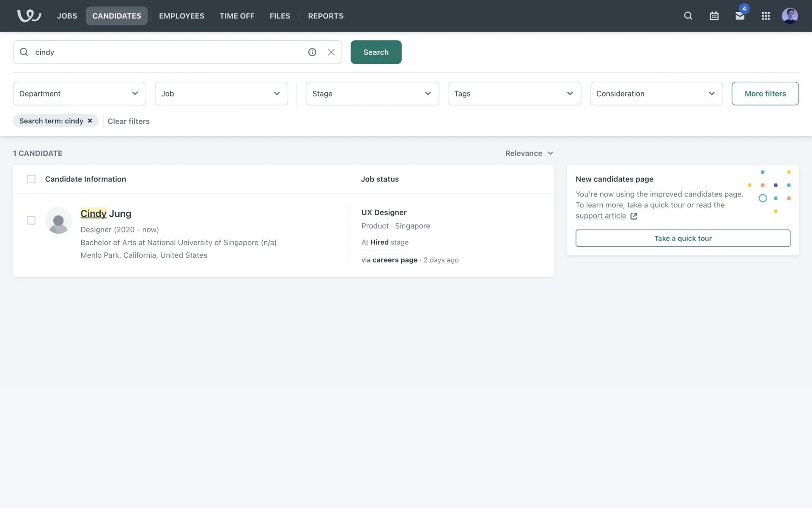The width and height of the screenshot is (812, 508).
Task: Tick the checkbox for Cindy Jung
Action: [31, 220]
